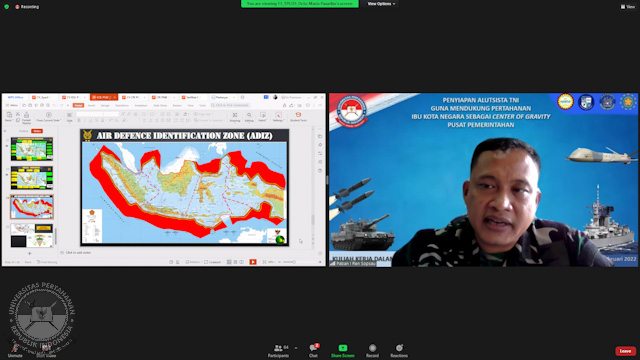Click the zoom slider in WPS status bar
640x360 pixels.
coord(289,262)
